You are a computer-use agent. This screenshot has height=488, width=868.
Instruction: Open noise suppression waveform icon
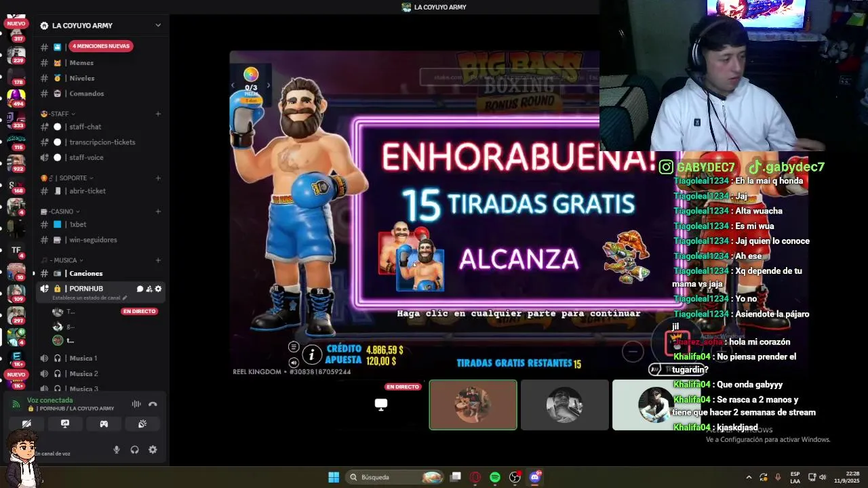click(x=136, y=404)
